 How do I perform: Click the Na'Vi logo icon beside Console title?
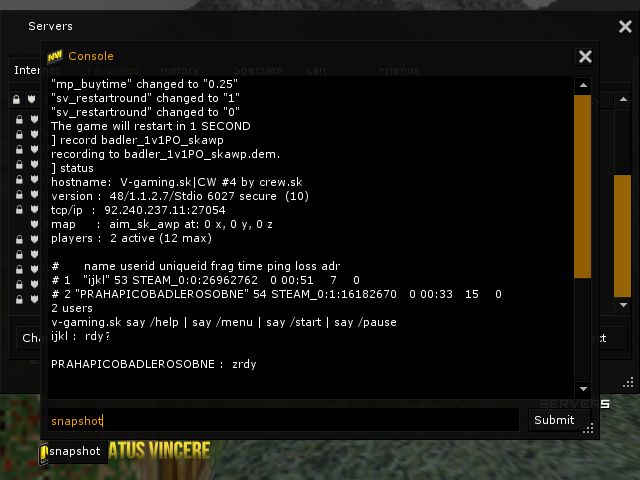pyautogui.click(x=55, y=56)
